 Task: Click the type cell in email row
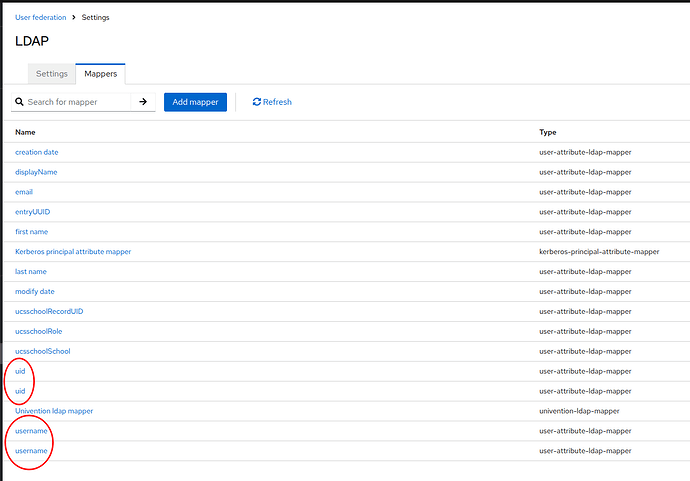pos(585,192)
